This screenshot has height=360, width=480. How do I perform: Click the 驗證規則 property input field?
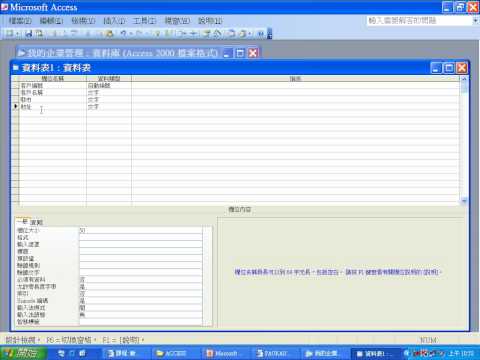tap(140, 265)
